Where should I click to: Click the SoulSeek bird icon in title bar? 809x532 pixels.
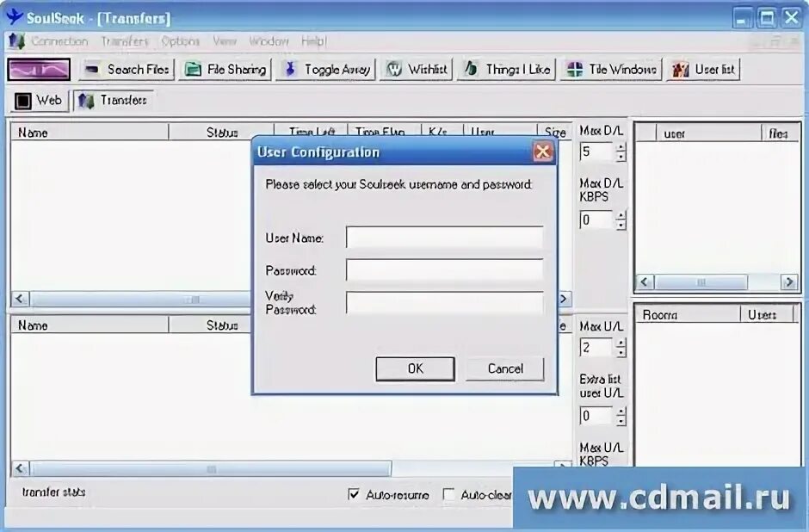pyautogui.click(x=14, y=17)
